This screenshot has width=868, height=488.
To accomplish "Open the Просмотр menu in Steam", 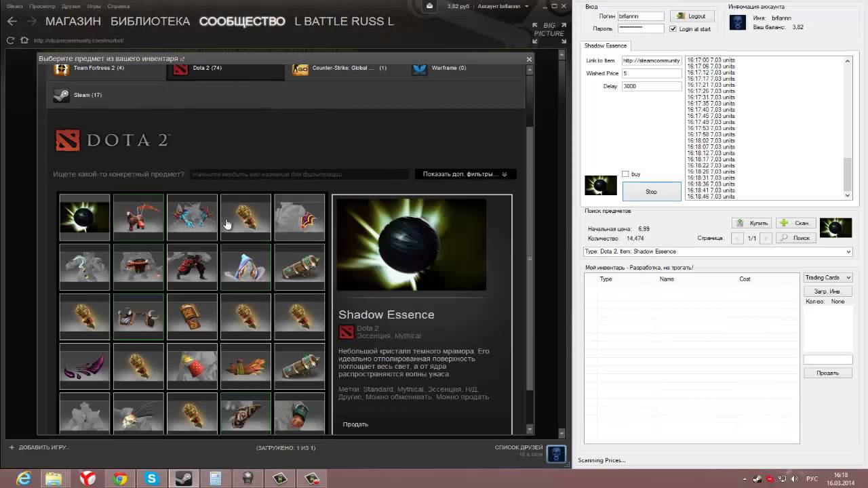I will [x=42, y=6].
